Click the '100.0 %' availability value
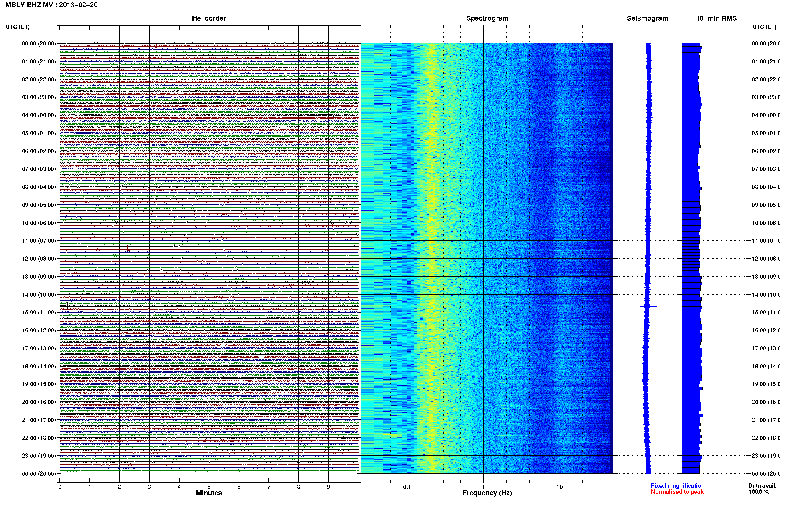The image size is (812, 508). point(759,491)
